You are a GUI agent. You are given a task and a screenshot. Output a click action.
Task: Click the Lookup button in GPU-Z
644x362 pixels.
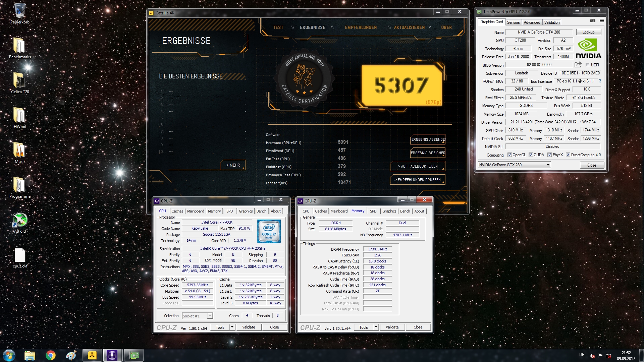[x=588, y=32]
